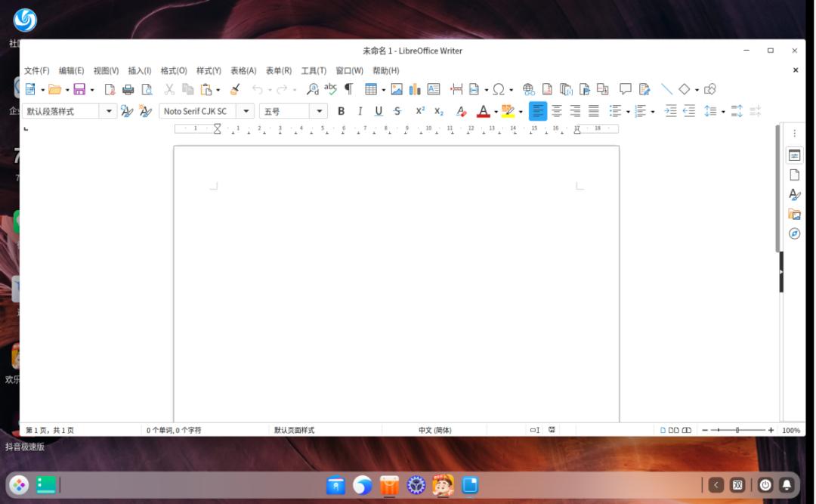Click the Insert Hyperlink globe icon
Image resolution: width=816 pixels, height=504 pixels.
[528, 89]
